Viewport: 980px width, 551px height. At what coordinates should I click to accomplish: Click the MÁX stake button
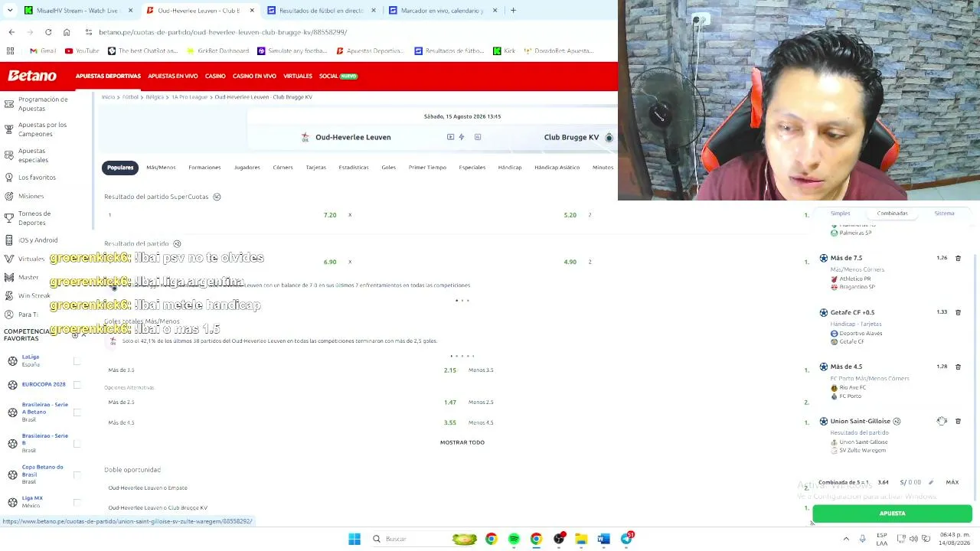coord(952,482)
